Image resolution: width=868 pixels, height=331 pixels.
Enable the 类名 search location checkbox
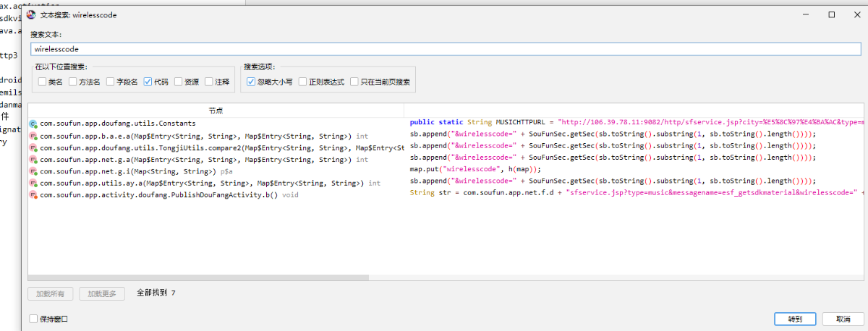tap(43, 82)
